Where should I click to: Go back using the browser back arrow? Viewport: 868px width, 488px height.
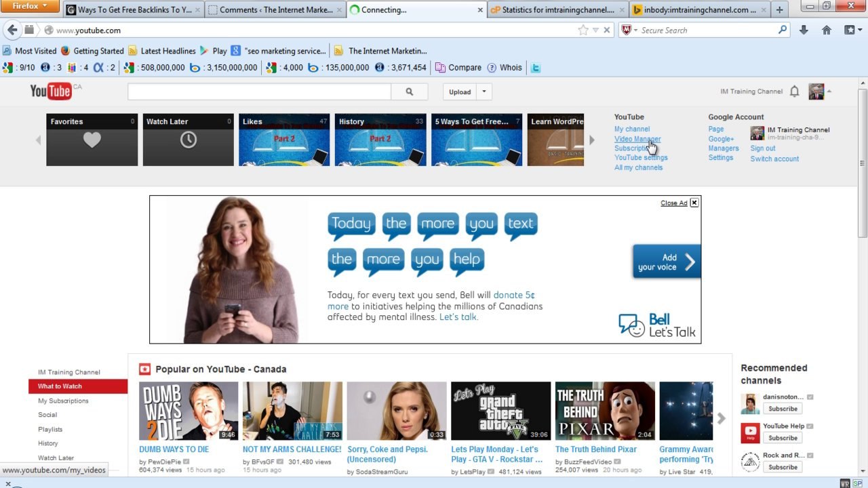tap(12, 30)
